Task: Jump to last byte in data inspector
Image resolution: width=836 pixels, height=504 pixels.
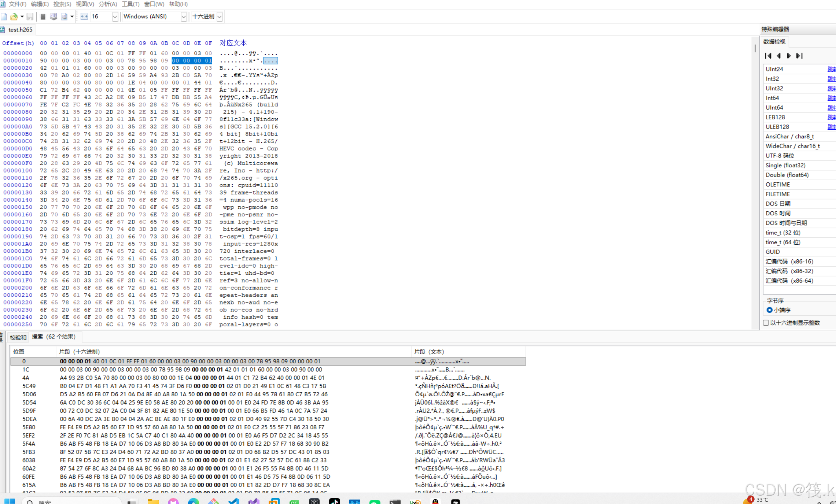Action: point(800,56)
